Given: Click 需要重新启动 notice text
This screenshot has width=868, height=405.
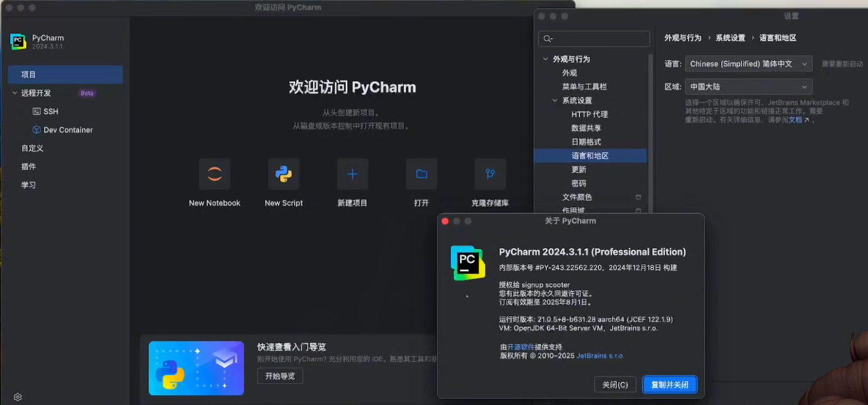Looking at the screenshot, I should (842, 64).
